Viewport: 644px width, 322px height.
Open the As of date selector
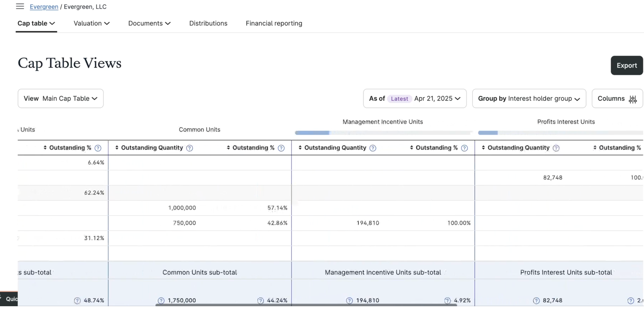coord(415,98)
